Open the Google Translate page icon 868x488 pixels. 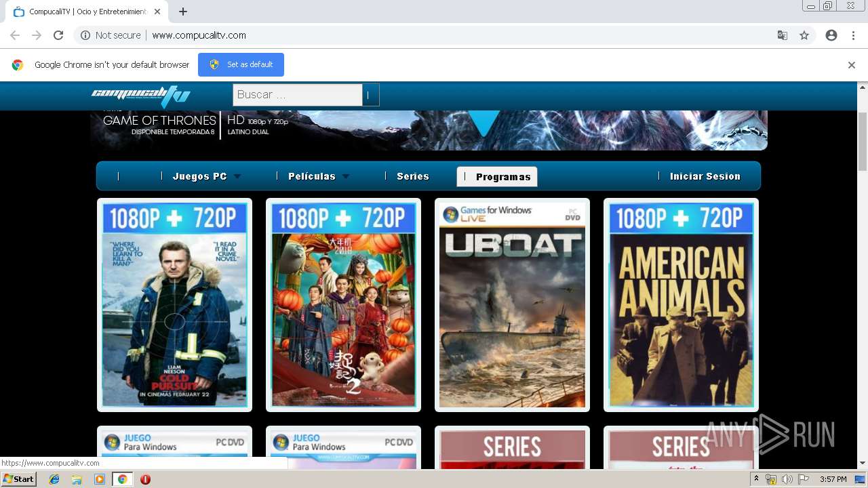(782, 35)
